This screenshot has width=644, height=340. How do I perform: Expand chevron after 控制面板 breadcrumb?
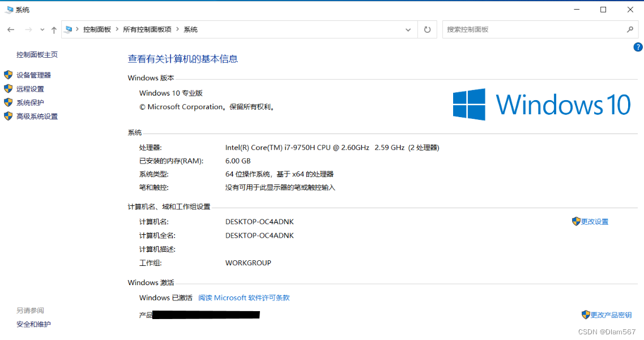(x=117, y=29)
